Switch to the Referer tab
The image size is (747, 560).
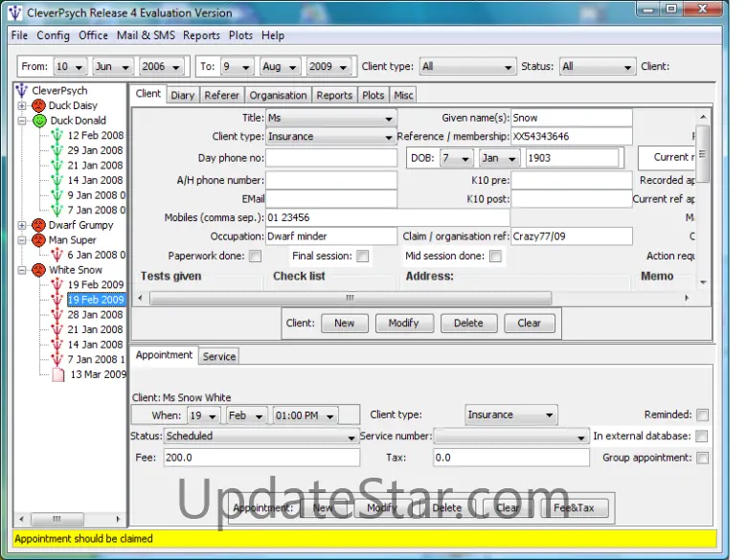pyautogui.click(x=221, y=95)
